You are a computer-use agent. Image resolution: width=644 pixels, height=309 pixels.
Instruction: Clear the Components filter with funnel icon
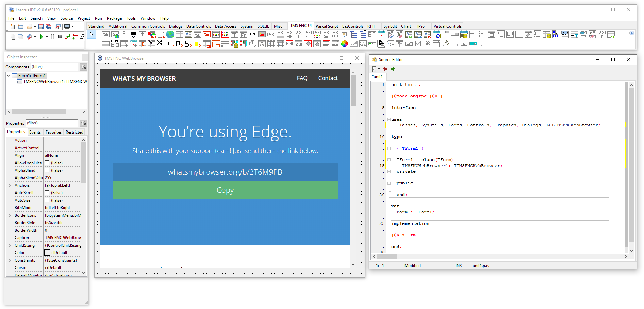click(x=83, y=67)
